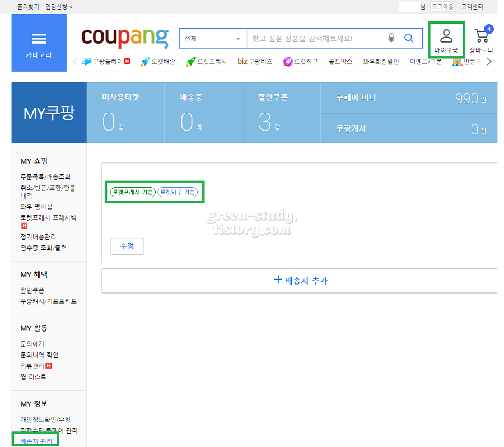The image size is (504, 447).
Task: Open 배송지 관리 in sidebar
Action: (x=36, y=441)
